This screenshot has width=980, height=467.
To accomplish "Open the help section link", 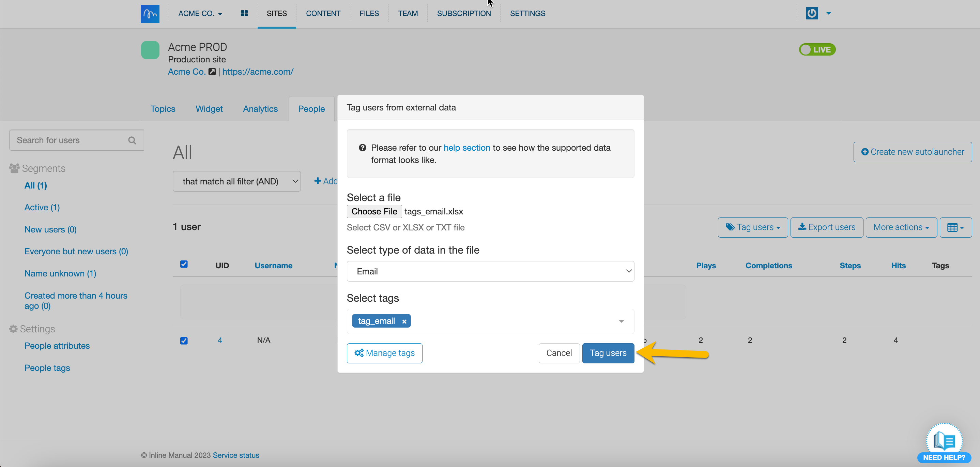I will click(x=466, y=148).
